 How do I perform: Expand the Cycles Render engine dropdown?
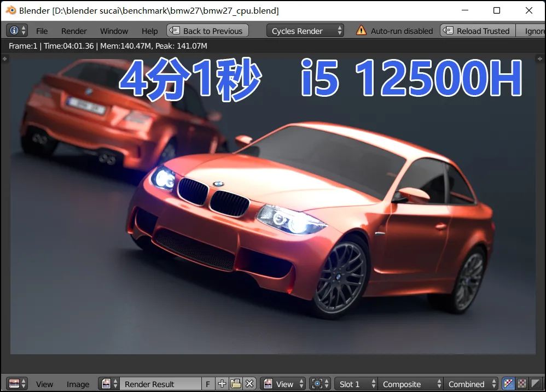(305, 31)
